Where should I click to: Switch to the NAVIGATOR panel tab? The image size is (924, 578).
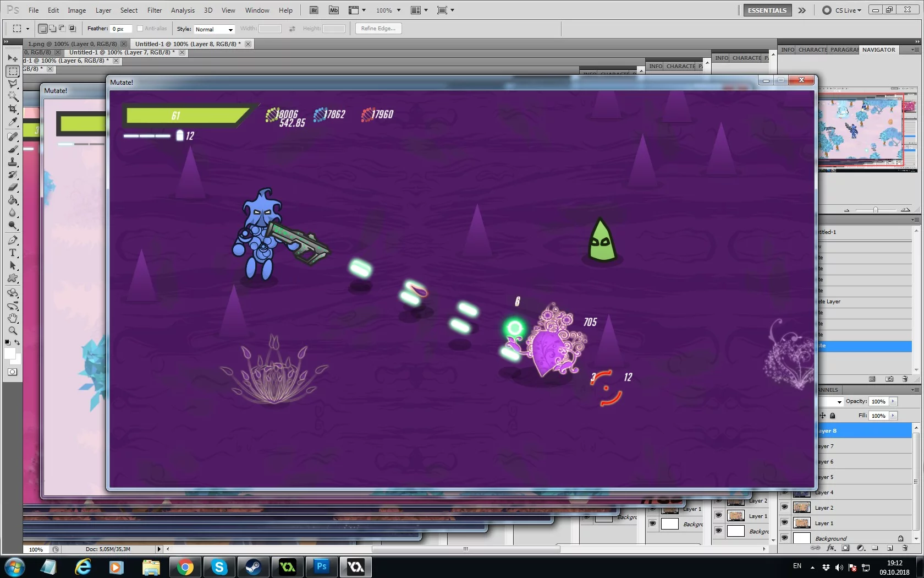878,50
